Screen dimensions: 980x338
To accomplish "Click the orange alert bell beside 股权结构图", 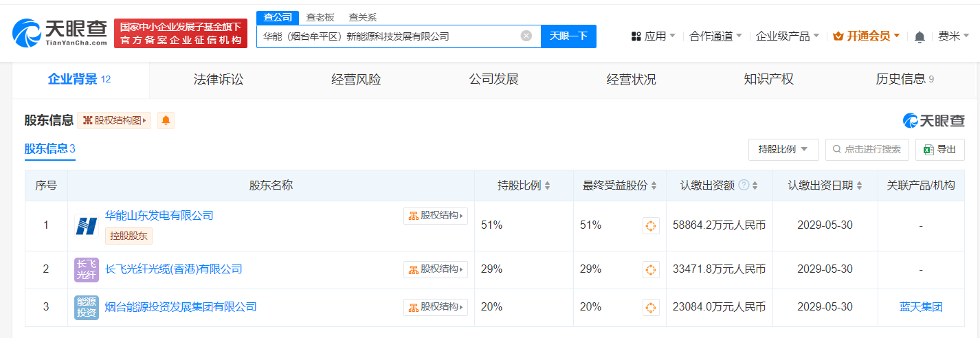I will click(x=166, y=121).
